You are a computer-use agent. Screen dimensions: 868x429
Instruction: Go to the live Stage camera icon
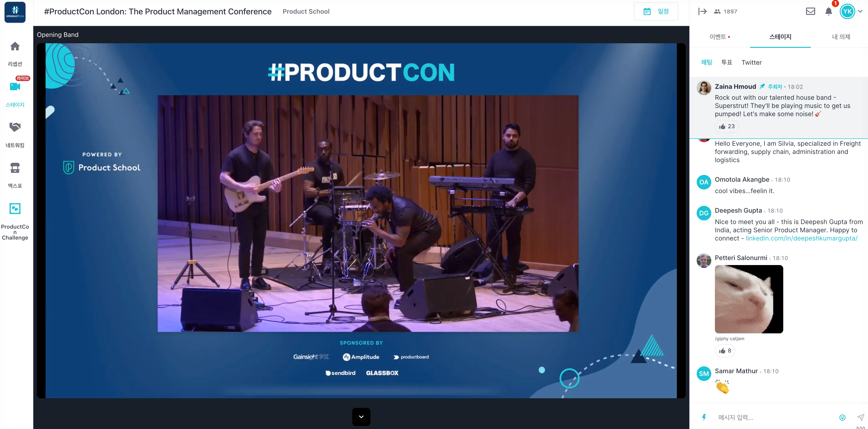(x=15, y=87)
